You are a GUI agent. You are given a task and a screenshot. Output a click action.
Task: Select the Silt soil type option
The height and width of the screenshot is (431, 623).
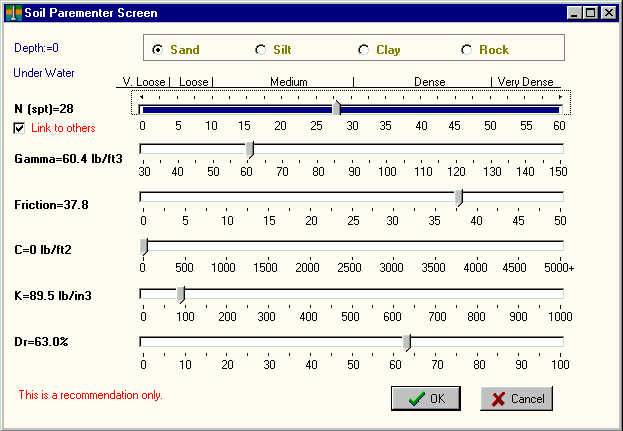261,49
